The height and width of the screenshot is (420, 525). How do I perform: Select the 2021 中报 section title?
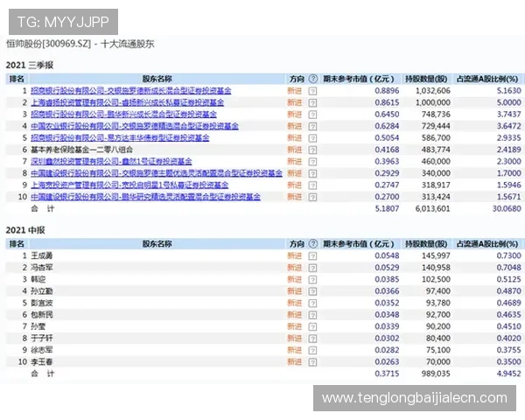tap(25, 230)
